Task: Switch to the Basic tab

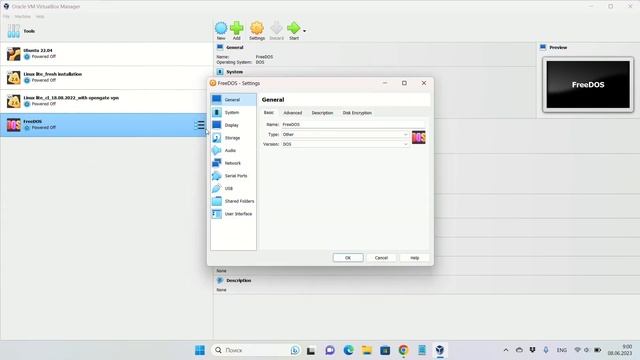Action: [x=269, y=113]
